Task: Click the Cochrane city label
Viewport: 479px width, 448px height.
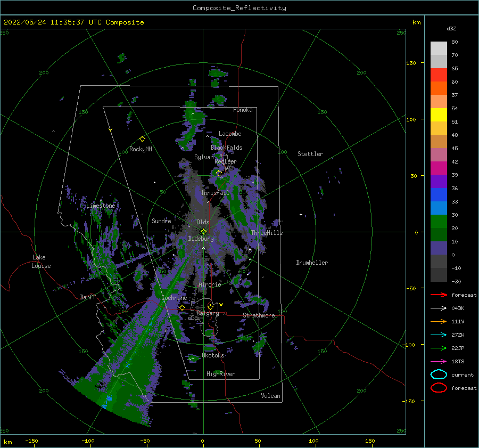Action: pyautogui.click(x=174, y=298)
